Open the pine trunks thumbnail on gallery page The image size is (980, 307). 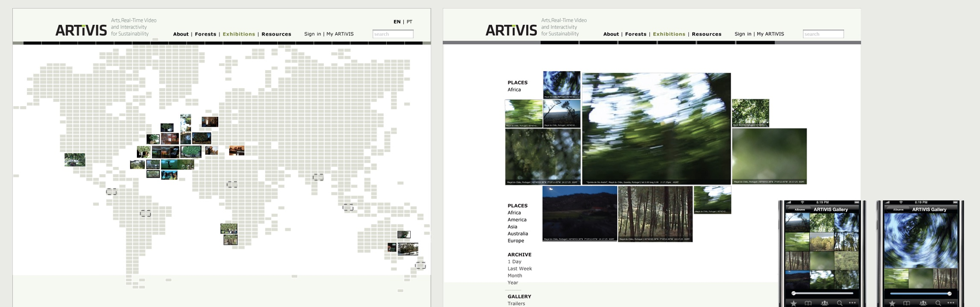655,214
